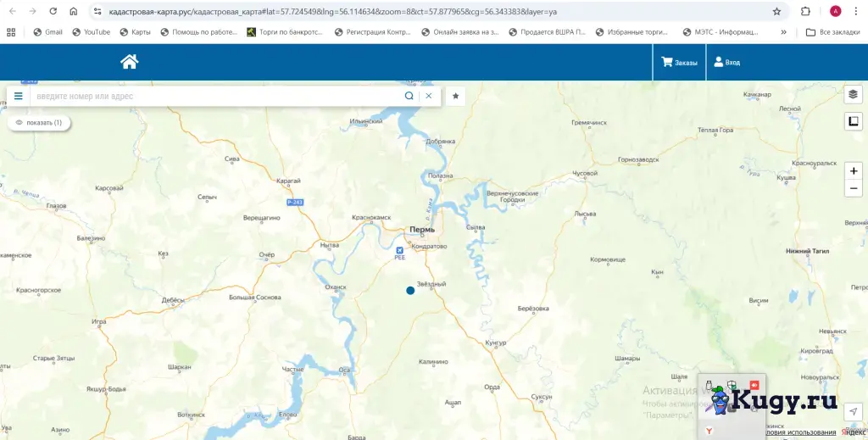Screen dimensions: 868x440
Task: Click the Оханск label
Action: pos(336,287)
